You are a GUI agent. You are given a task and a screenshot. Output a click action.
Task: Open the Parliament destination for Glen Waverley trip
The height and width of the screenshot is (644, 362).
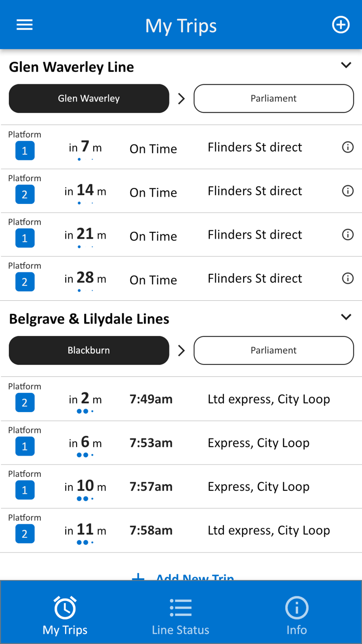point(274,98)
